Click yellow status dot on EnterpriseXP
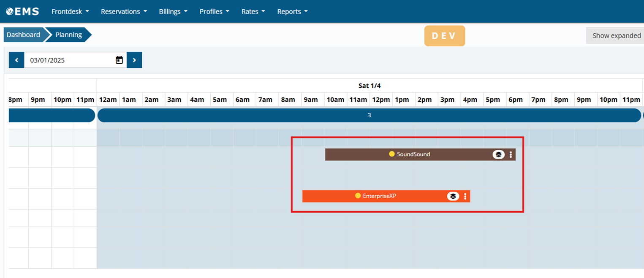Viewport: 644px width, 278px height. click(x=358, y=196)
